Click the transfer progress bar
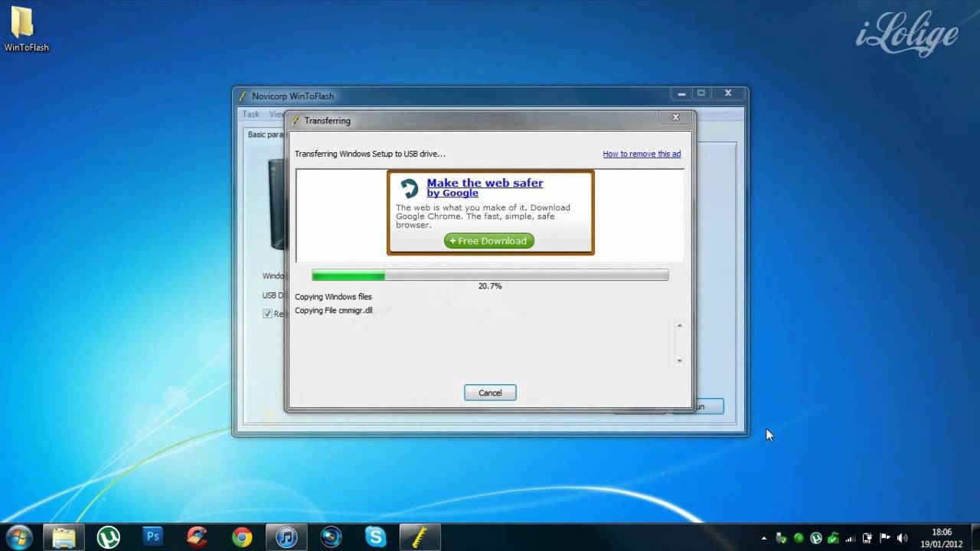 490,275
